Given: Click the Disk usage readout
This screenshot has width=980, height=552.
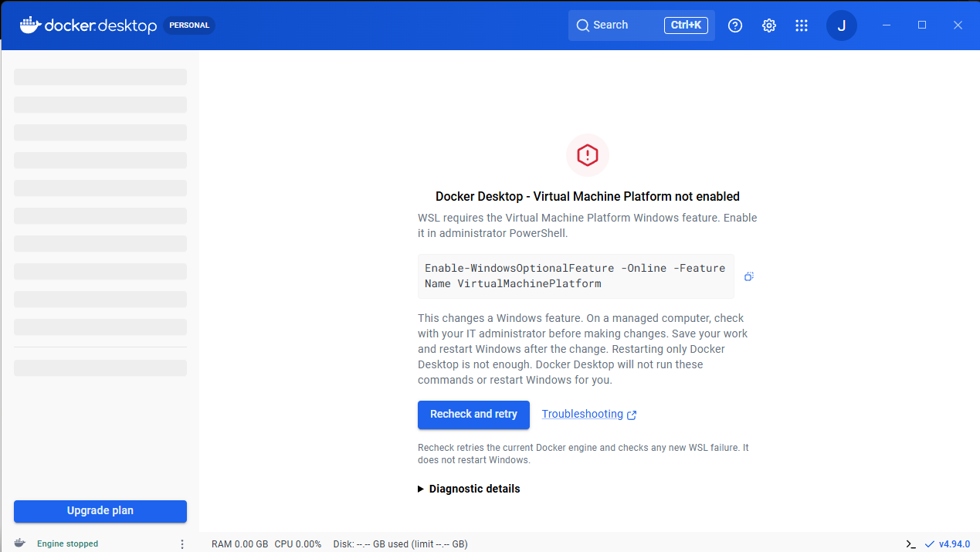Looking at the screenshot, I should pos(401,544).
